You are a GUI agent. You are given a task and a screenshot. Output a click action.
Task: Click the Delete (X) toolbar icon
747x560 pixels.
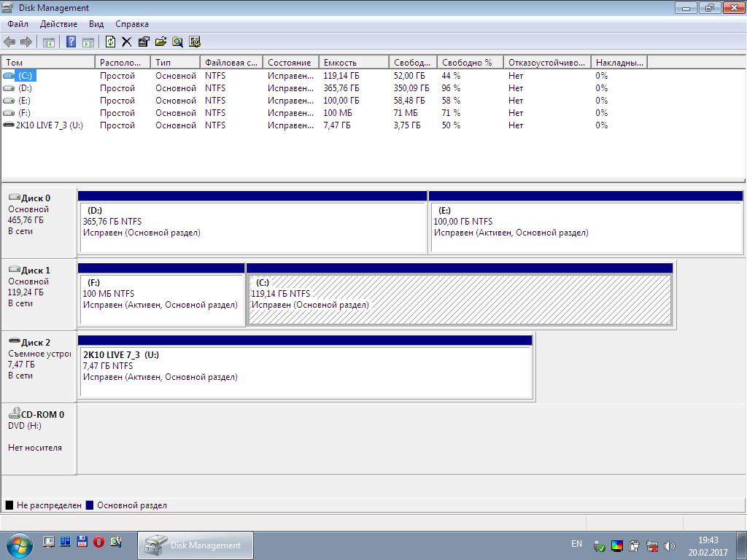[x=127, y=42]
